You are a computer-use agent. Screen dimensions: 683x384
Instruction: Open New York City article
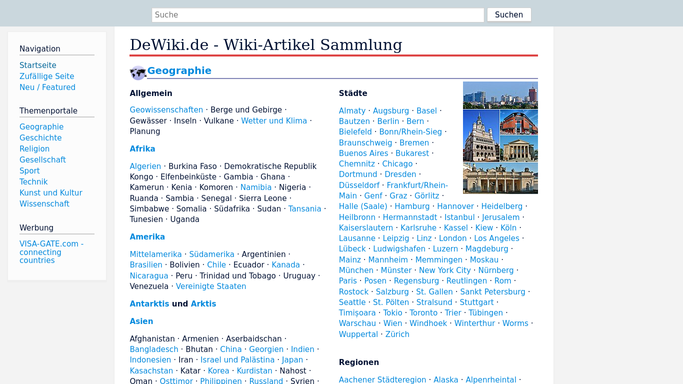pyautogui.click(x=445, y=270)
